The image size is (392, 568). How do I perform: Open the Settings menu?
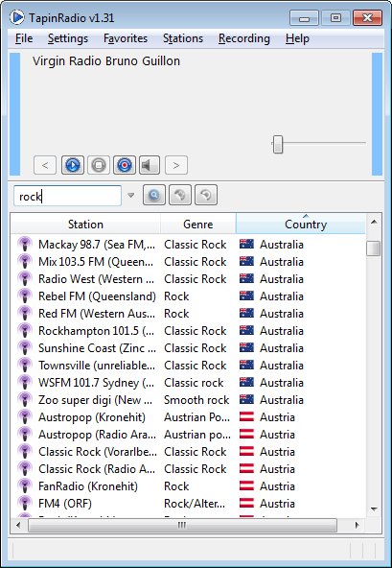click(x=68, y=38)
